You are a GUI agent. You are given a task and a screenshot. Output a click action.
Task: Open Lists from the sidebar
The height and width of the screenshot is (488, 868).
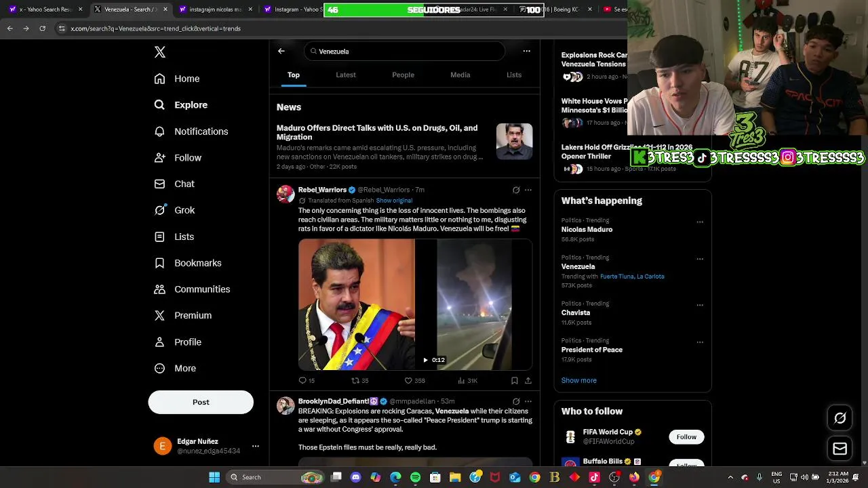click(x=174, y=237)
